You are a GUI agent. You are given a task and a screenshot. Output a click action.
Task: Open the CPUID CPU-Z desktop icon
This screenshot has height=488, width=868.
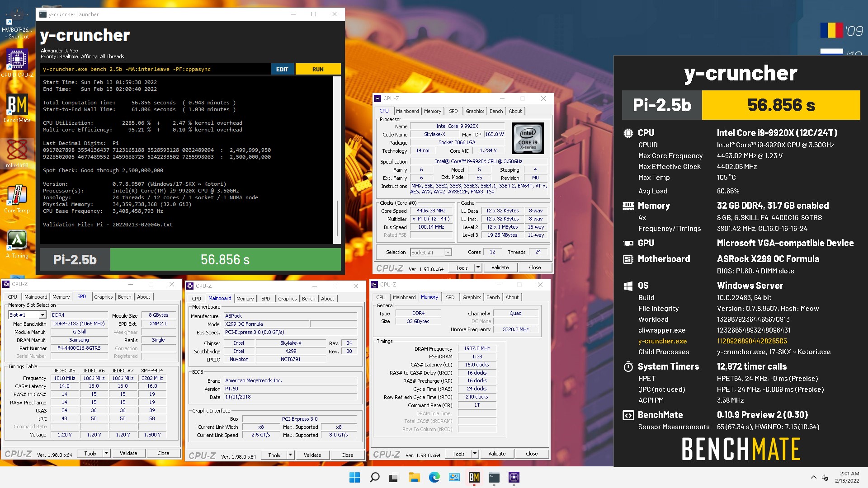click(17, 63)
